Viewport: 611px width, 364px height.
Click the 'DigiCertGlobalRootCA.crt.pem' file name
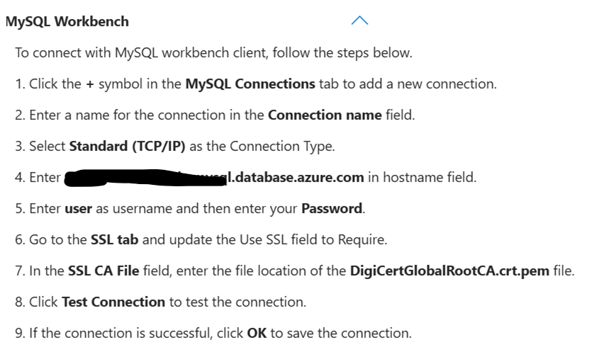449,271
